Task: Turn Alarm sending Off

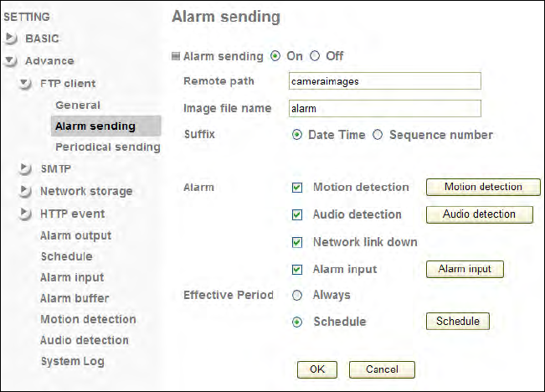Action: pos(315,56)
